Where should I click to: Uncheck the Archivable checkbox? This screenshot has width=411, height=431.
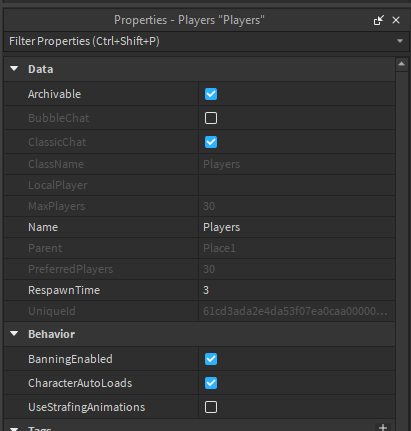(211, 94)
